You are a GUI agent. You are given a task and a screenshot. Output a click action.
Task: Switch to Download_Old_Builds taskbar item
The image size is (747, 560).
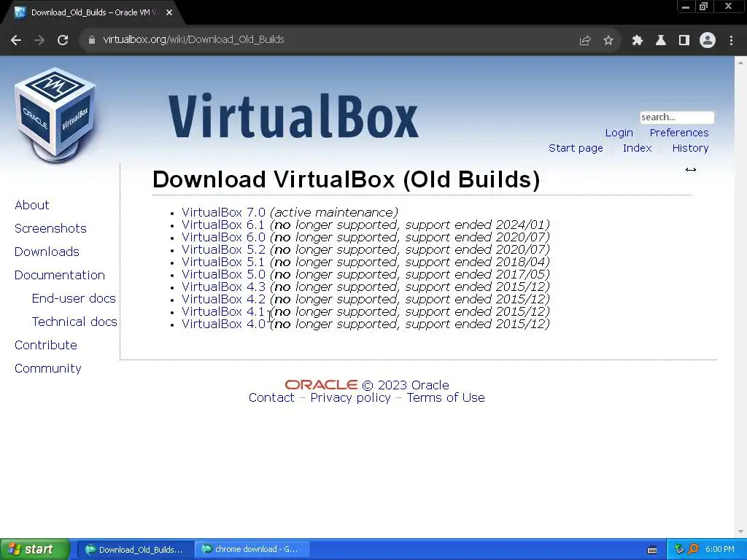tap(135, 550)
